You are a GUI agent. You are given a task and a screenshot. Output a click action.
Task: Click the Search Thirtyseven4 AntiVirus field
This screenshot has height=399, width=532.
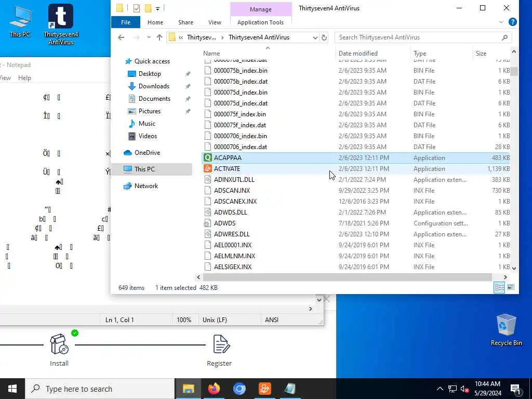tap(423, 37)
